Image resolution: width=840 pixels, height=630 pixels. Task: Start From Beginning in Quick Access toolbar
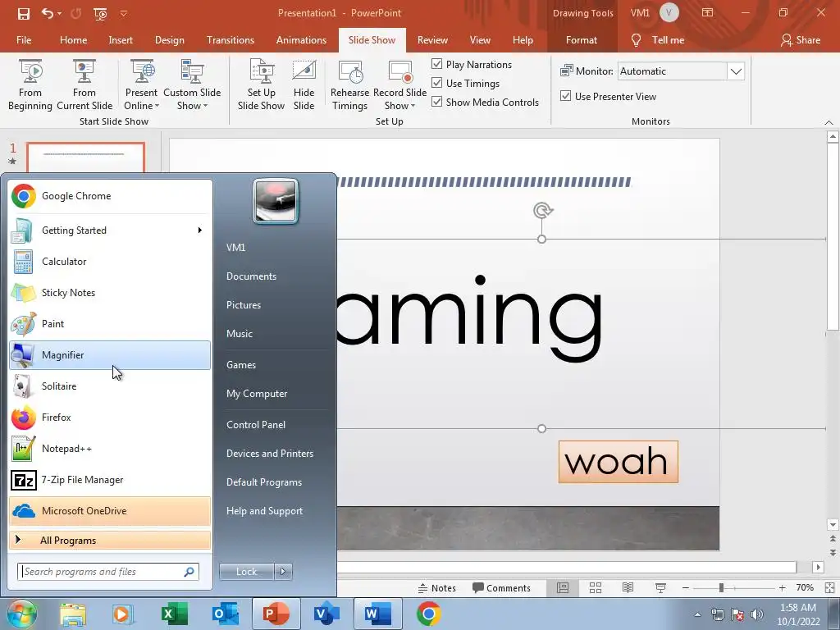(99, 13)
